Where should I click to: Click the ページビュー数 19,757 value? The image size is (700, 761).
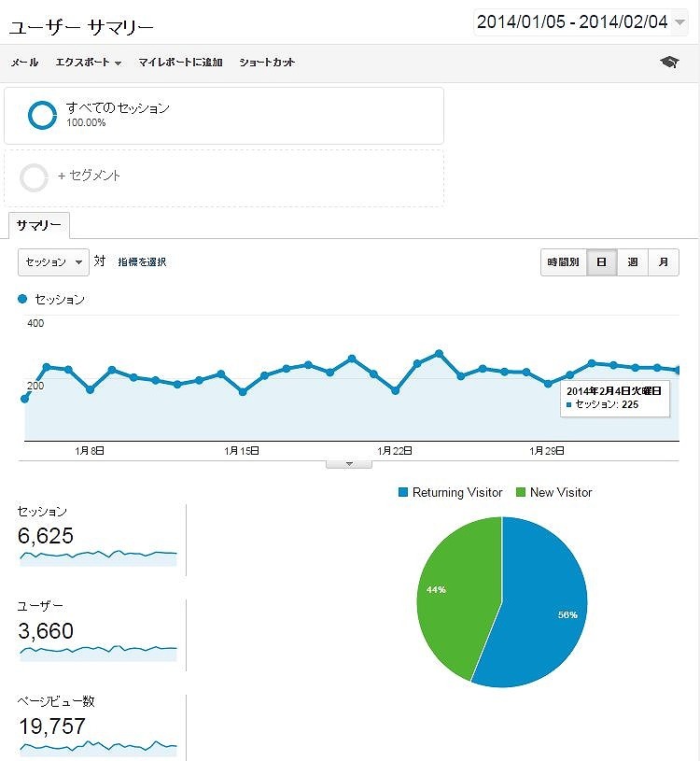pyautogui.click(x=52, y=726)
